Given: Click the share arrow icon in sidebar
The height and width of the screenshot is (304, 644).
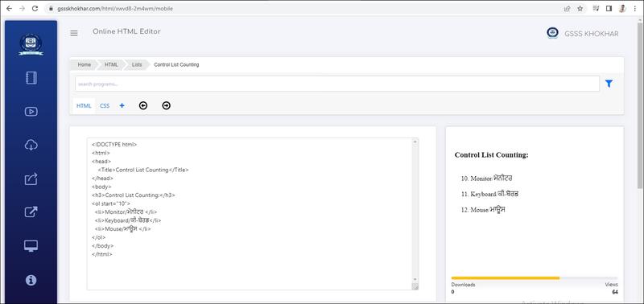Looking at the screenshot, I should 31,179.
